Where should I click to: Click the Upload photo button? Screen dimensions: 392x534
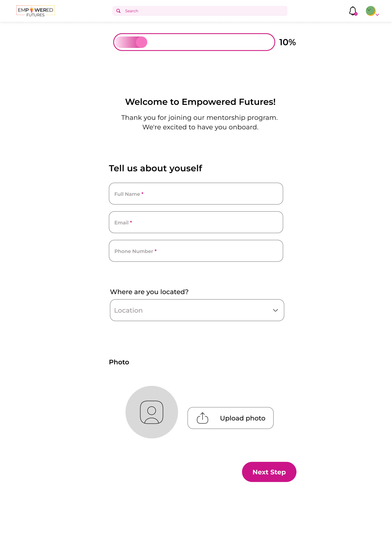[x=231, y=418]
